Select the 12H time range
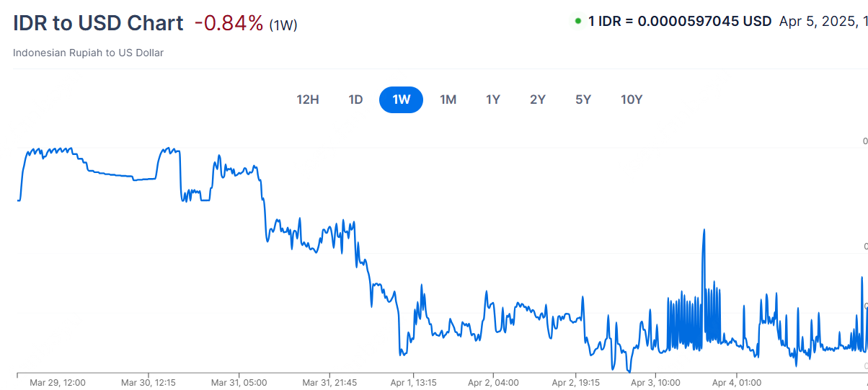This screenshot has width=868, height=390. coord(308,99)
